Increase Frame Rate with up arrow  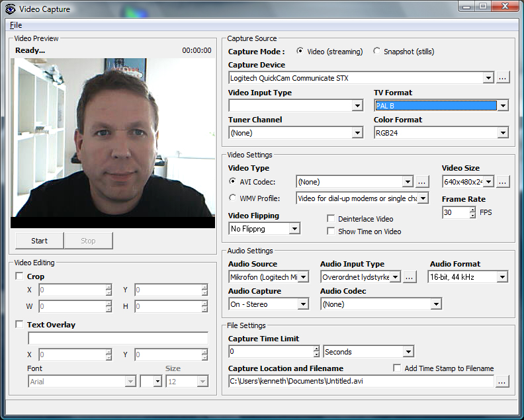click(472, 210)
